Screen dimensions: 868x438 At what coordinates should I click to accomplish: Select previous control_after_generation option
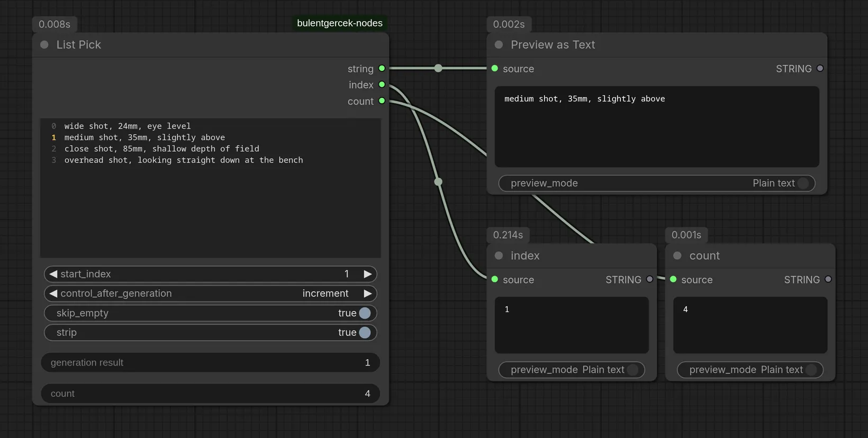click(53, 294)
